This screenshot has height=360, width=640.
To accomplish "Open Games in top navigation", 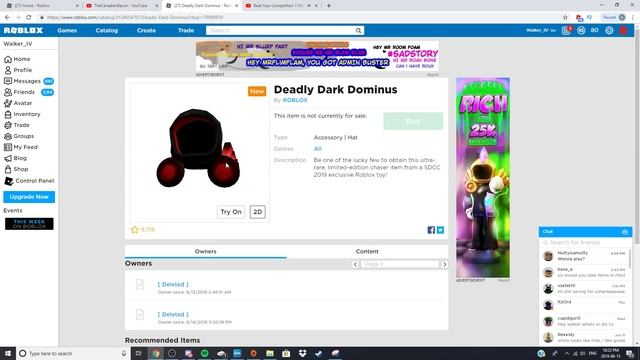I will pos(67,31).
